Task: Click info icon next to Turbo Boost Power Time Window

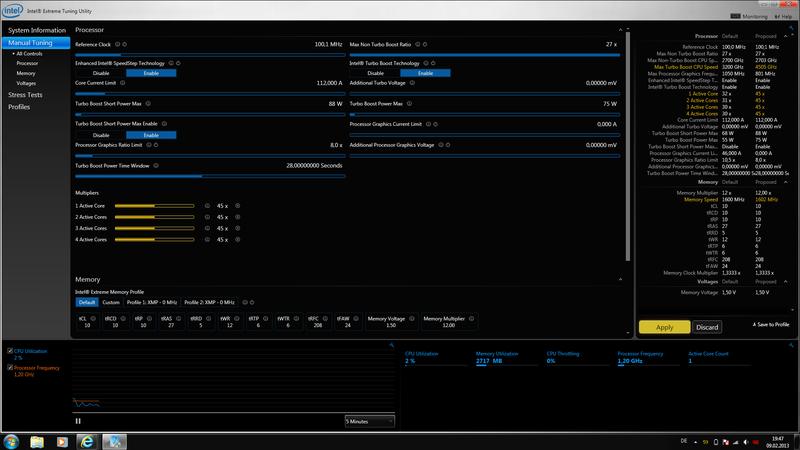Action: point(156,165)
